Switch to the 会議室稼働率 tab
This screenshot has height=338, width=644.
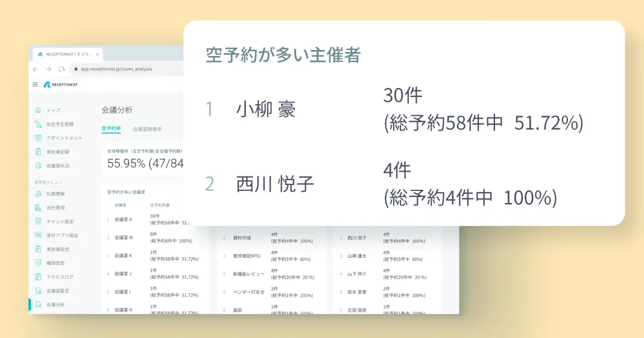(x=147, y=129)
